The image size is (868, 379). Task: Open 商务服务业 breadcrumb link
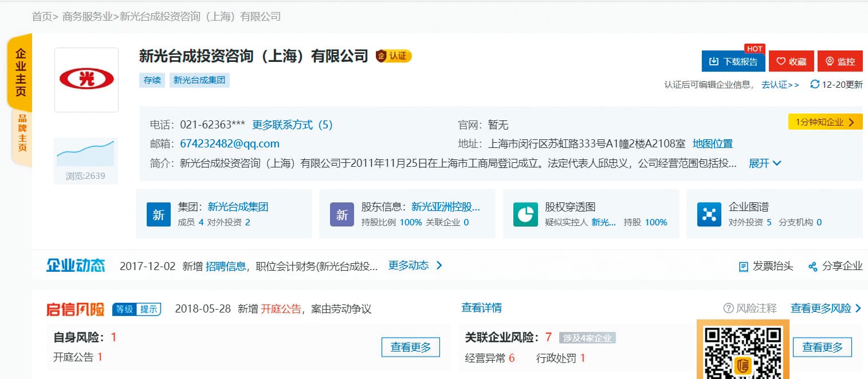point(87,17)
